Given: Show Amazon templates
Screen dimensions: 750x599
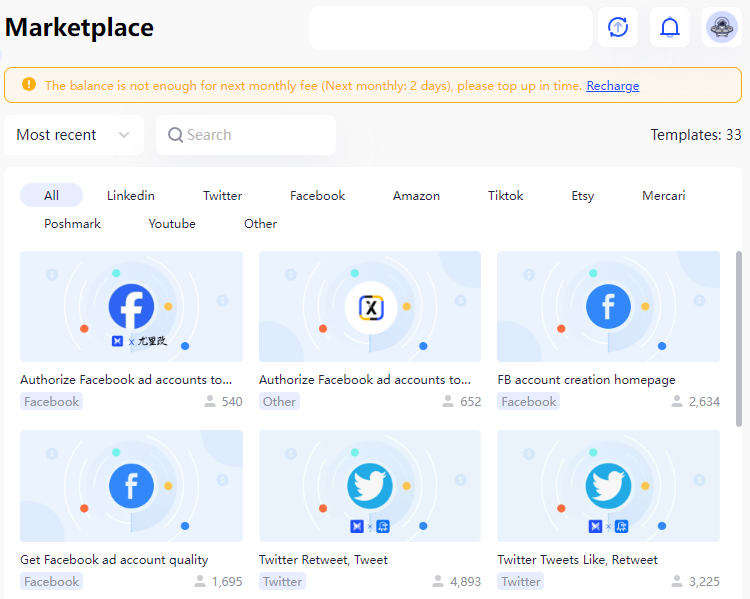Looking at the screenshot, I should coord(416,195).
